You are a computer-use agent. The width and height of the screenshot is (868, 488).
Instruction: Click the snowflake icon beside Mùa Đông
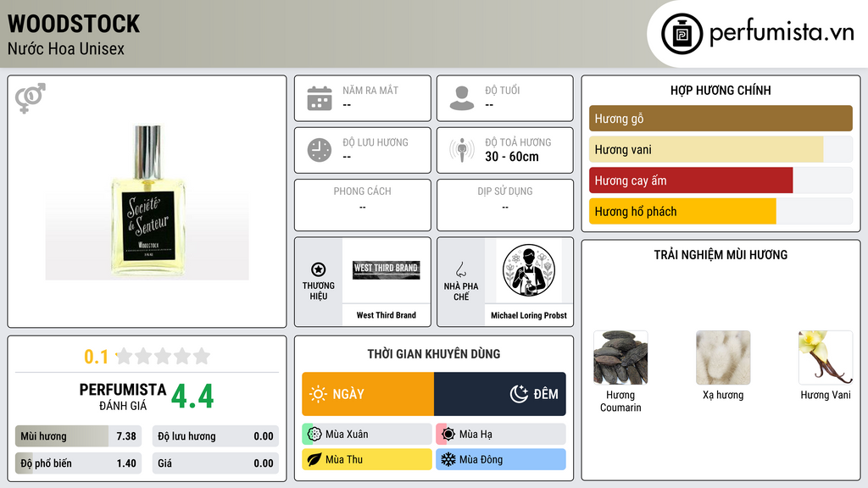point(448,459)
